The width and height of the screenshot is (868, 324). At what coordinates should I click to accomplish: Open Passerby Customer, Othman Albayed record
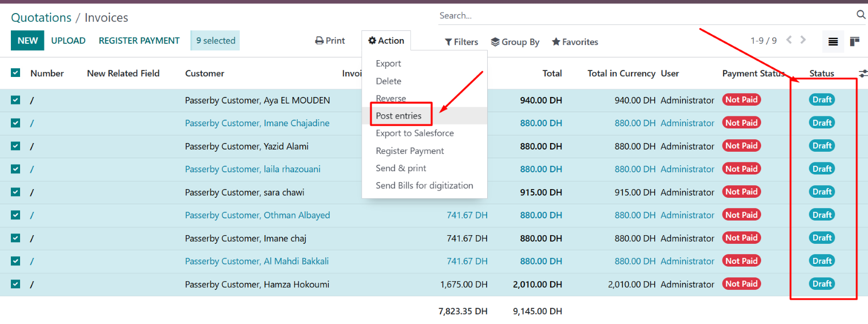(257, 215)
